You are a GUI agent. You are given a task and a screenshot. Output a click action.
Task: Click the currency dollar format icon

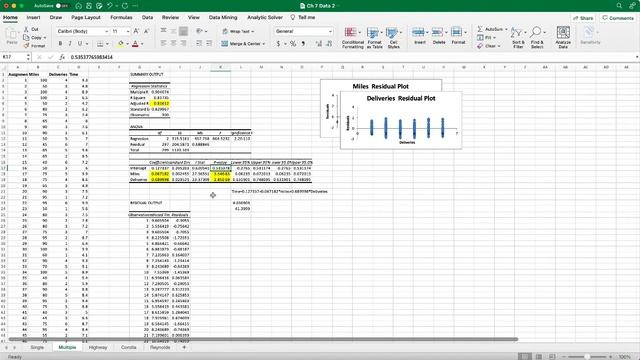pyautogui.click(x=278, y=43)
